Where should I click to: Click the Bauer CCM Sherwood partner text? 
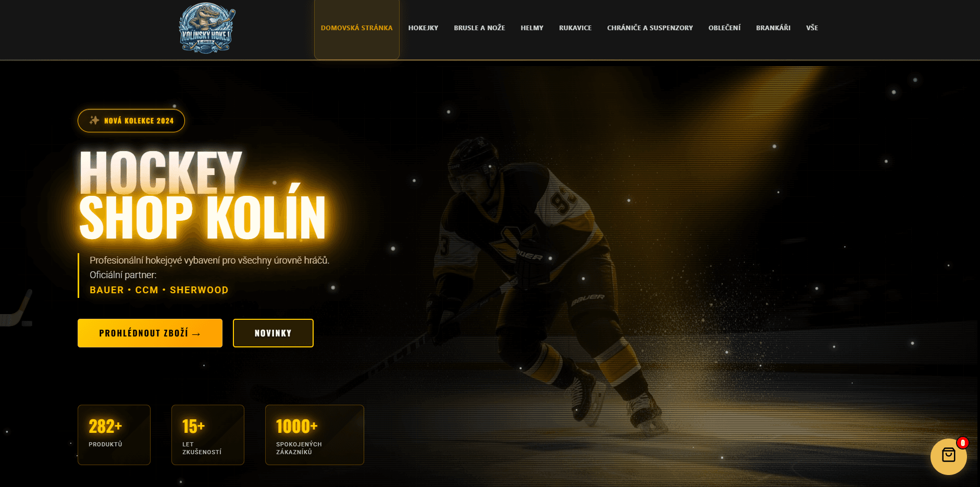159,290
